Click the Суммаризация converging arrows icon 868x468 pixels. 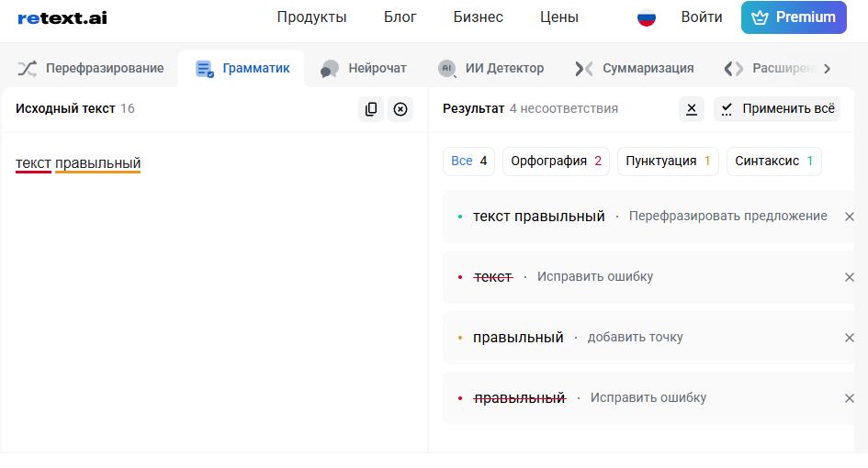(583, 69)
